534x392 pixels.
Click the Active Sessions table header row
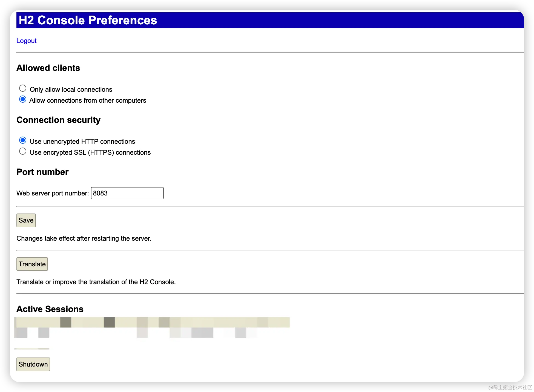(x=152, y=322)
